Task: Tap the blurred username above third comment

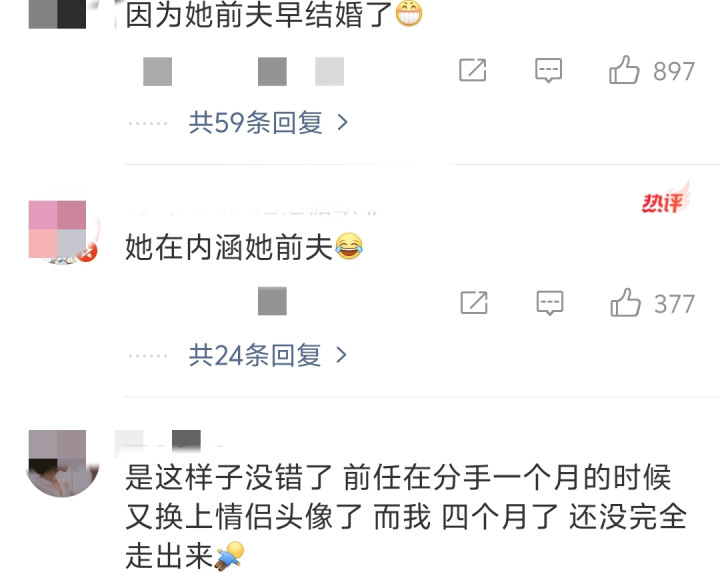Action: pyautogui.click(x=167, y=439)
